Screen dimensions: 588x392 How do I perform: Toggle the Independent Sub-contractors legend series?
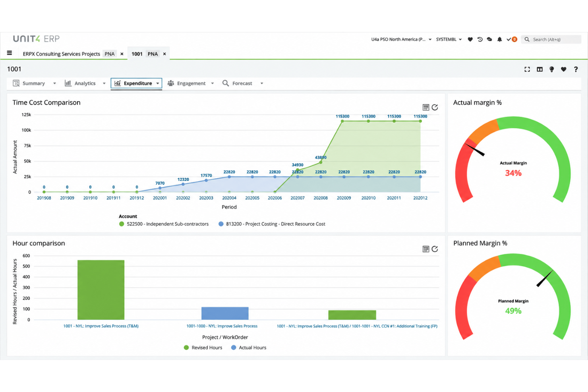[164, 224]
